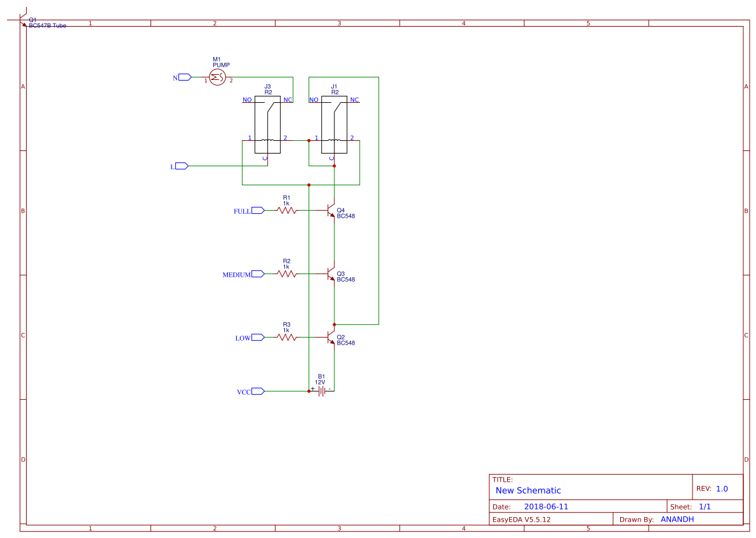Click the R3 1k resistor symbol
Image resolution: width=756 pixels, height=538 pixels.
tap(287, 338)
